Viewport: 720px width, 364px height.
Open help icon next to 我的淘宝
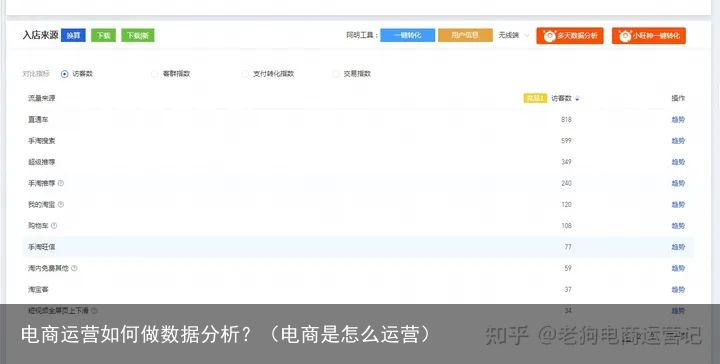click(x=61, y=204)
